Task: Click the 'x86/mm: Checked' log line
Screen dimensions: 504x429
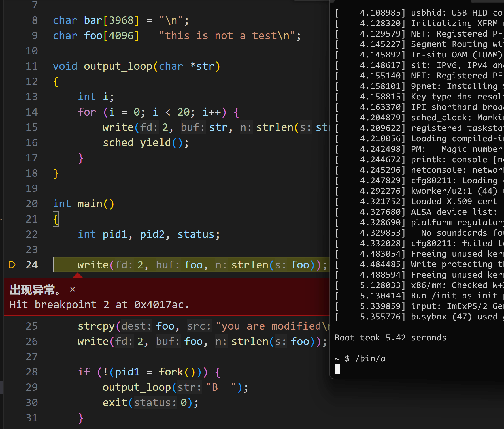Action: pyautogui.click(x=419, y=285)
